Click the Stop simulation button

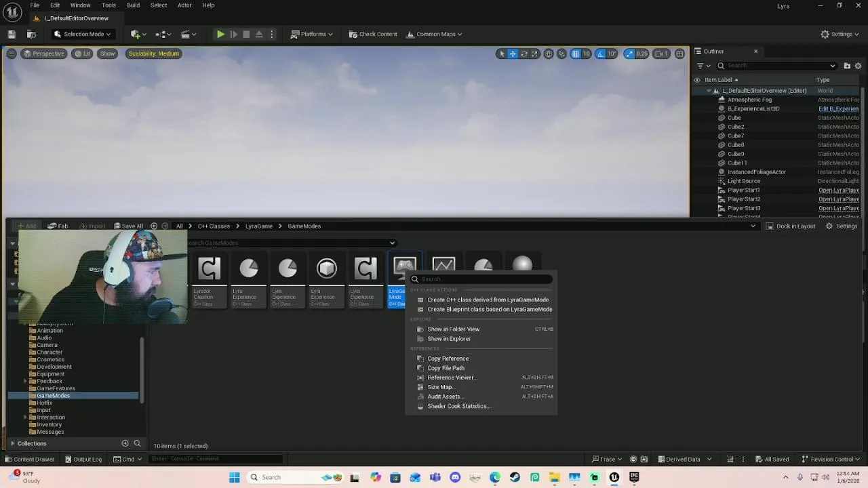(246, 34)
